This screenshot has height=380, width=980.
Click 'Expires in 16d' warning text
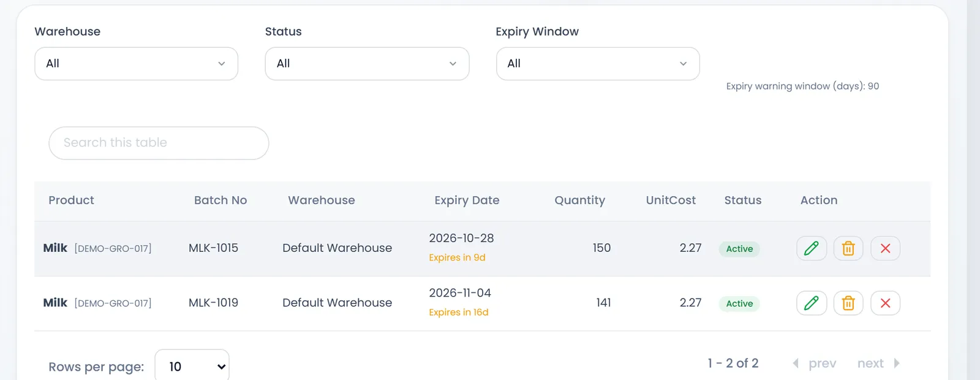pyautogui.click(x=459, y=312)
